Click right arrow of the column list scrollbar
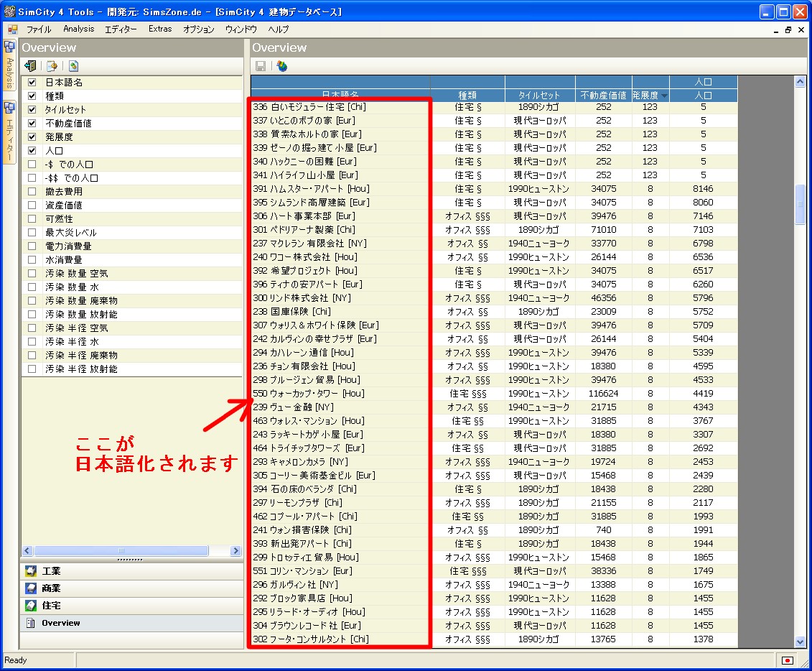 click(235, 551)
